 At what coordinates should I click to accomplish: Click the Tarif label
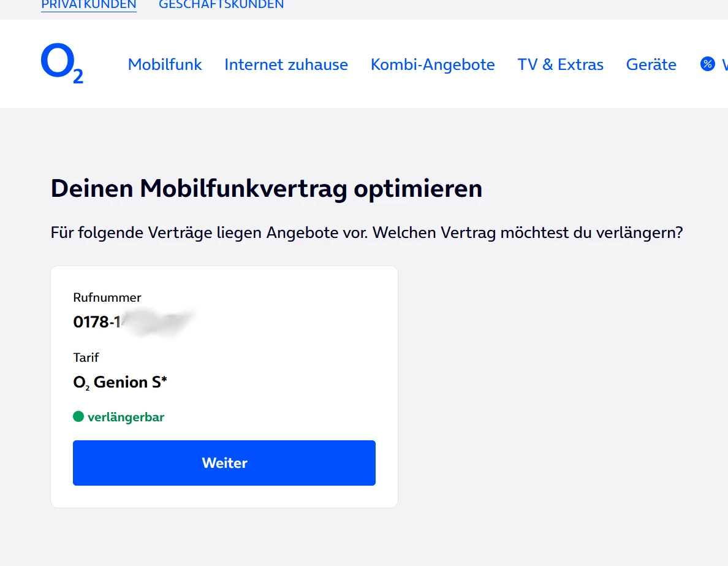pyautogui.click(x=86, y=357)
